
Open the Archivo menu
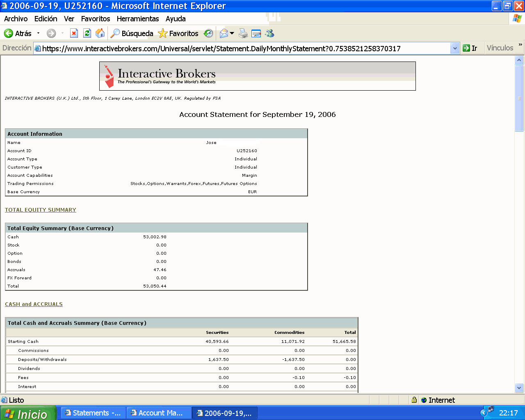pos(16,19)
